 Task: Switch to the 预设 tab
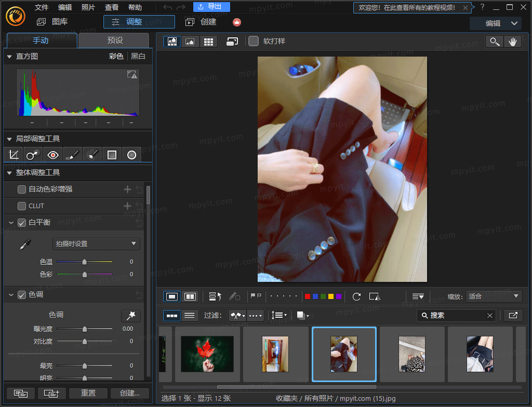click(114, 40)
